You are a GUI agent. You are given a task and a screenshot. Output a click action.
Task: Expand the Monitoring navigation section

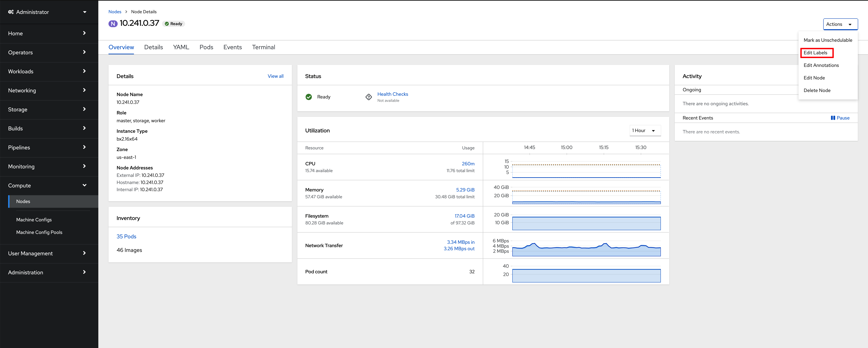(x=49, y=166)
